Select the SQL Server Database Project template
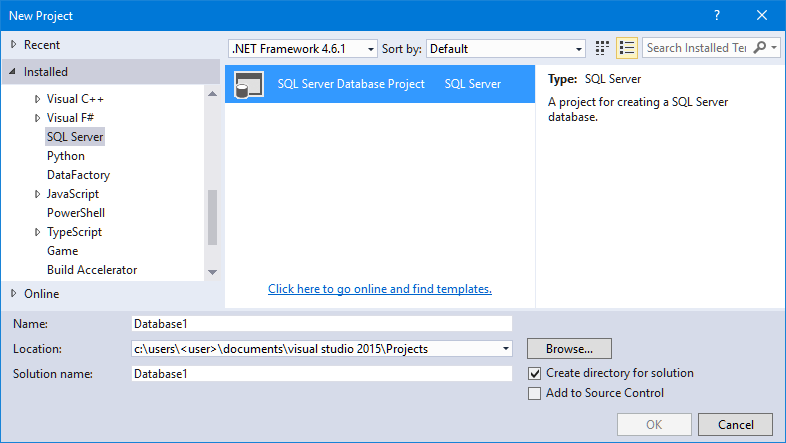Viewport: 786px width, 443px height. tap(380, 84)
